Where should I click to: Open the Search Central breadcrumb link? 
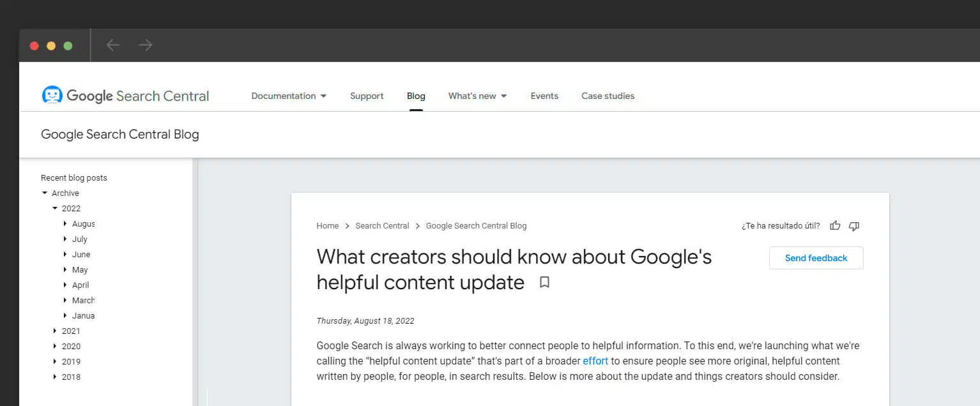point(382,225)
